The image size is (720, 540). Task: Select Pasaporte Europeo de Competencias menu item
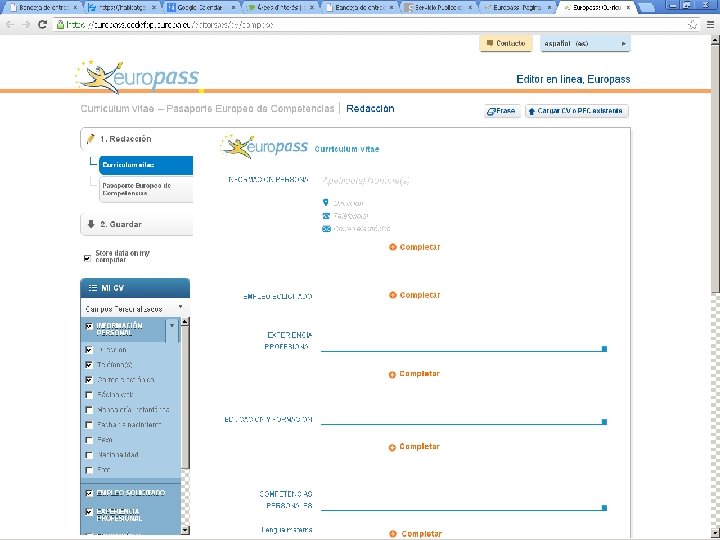146,189
